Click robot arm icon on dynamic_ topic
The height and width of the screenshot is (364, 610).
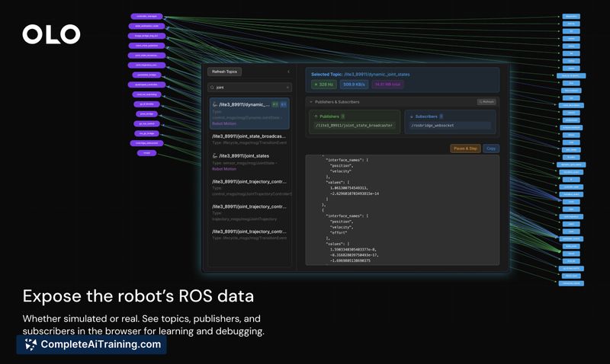tap(215, 104)
